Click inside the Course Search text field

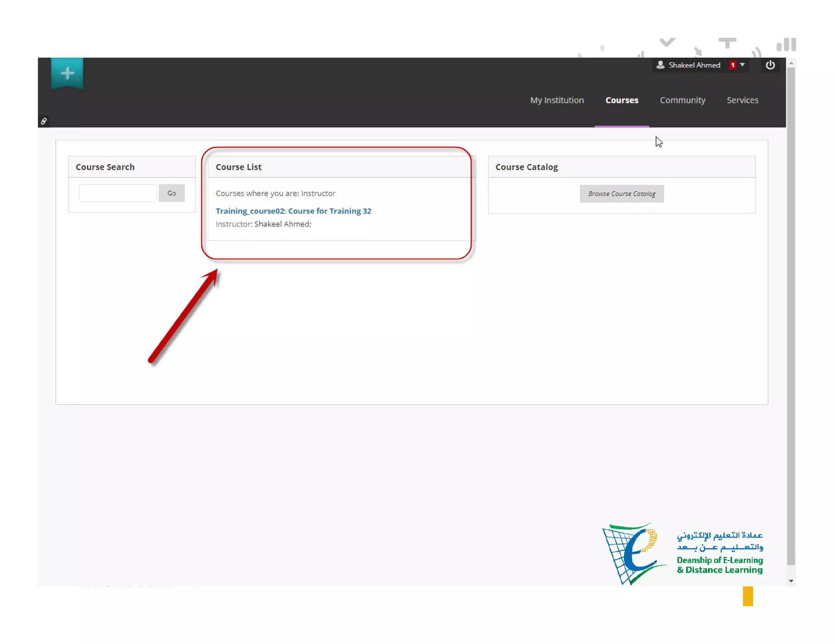click(x=117, y=193)
